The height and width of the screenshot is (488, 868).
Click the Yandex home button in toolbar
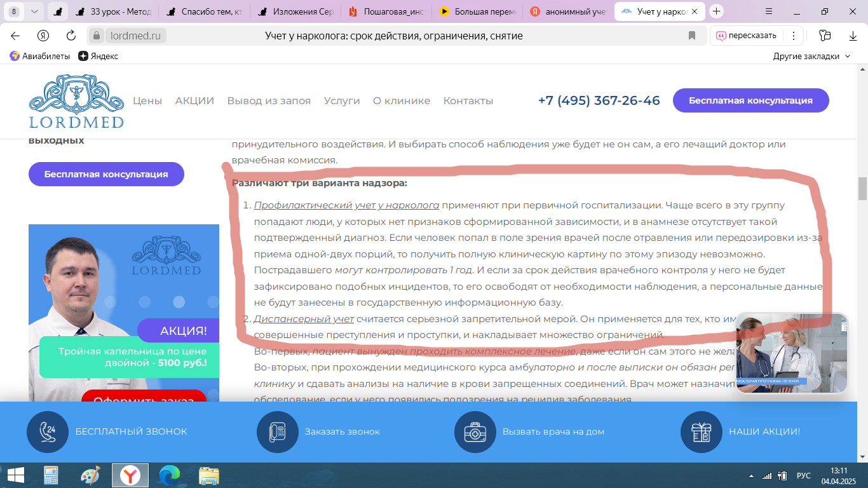43,36
